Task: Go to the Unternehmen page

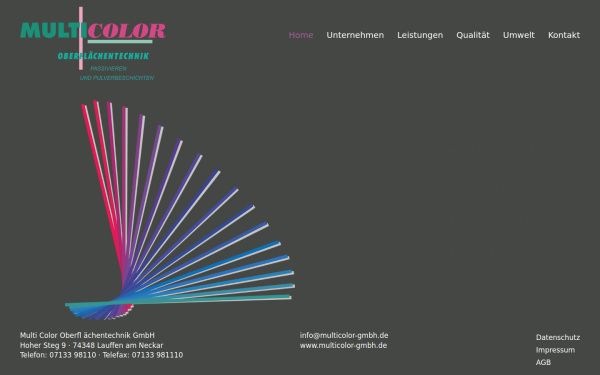Action: click(x=355, y=35)
